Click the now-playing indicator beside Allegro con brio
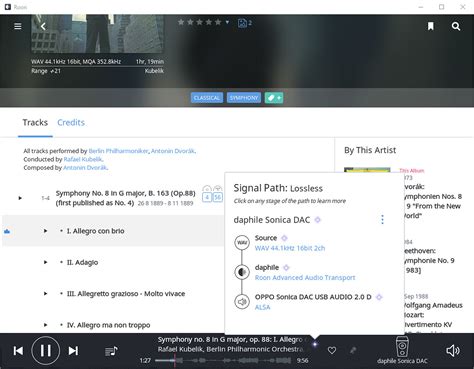This screenshot has height=369, width=474. tap(7, 231)
